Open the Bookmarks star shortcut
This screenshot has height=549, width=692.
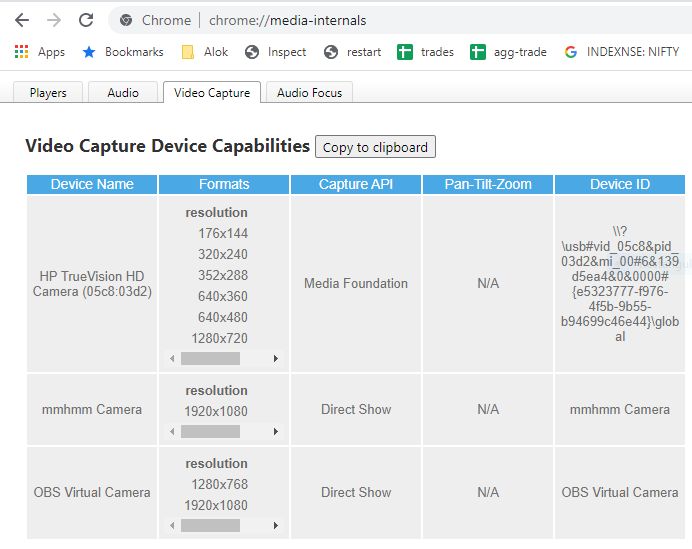pyautogui.click(x=123, y=52)
